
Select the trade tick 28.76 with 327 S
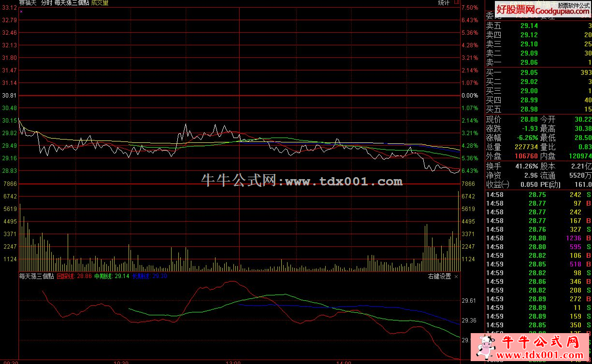538,229
